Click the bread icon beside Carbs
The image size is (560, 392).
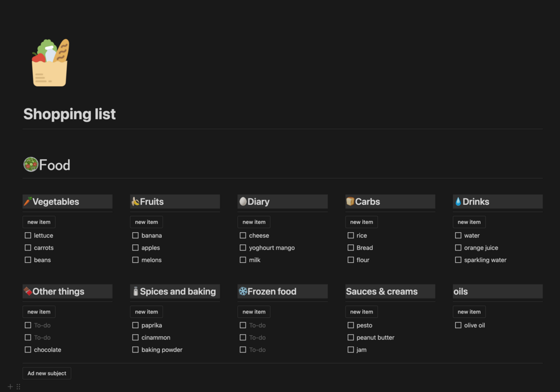[350, 202]
